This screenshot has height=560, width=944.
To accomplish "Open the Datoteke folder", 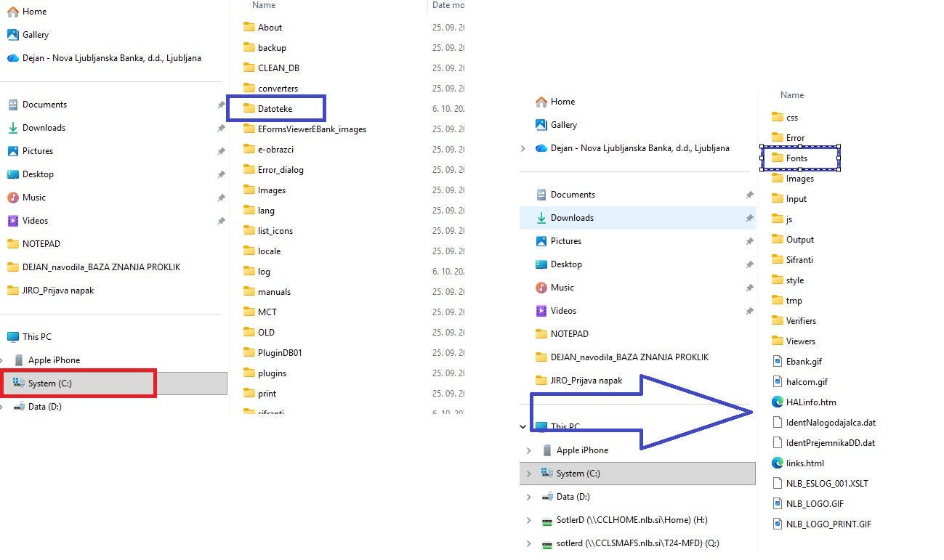I will (x=275, y=109).
